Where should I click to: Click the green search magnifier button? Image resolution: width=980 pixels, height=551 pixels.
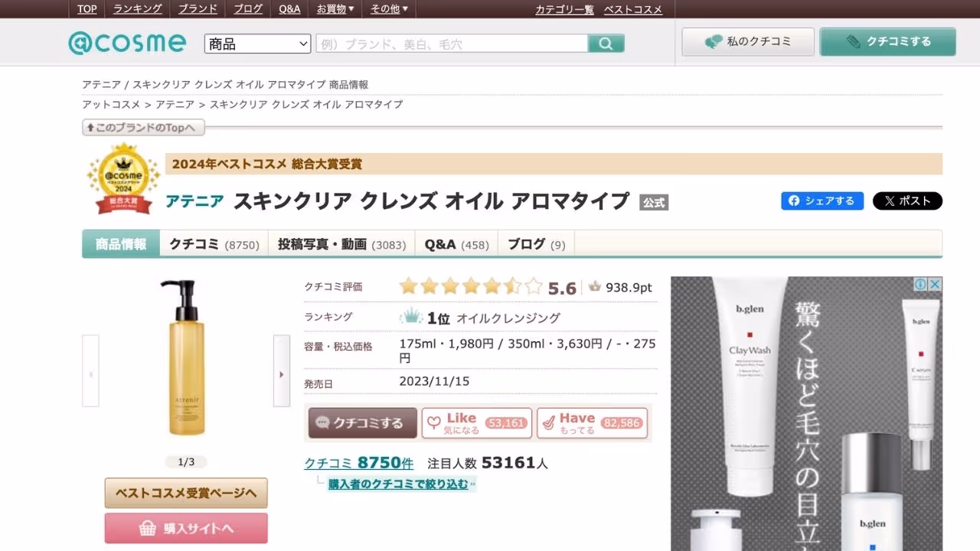click(x=606, y=44)
